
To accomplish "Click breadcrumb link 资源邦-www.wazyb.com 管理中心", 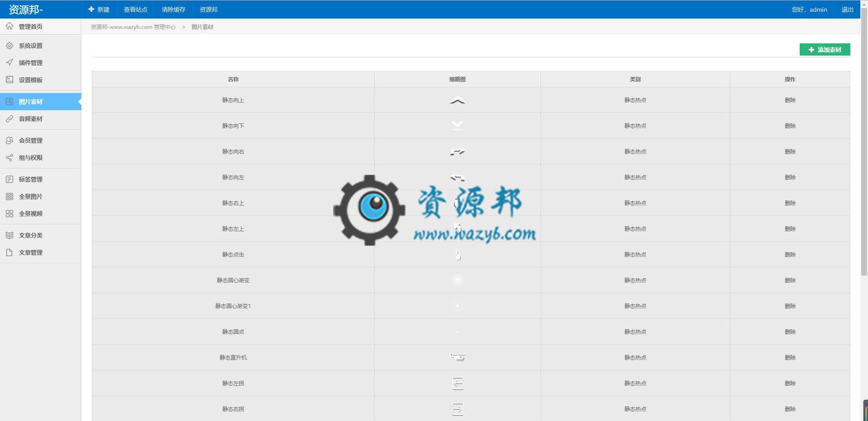I will pyautogui.click(x=133, y=27).
